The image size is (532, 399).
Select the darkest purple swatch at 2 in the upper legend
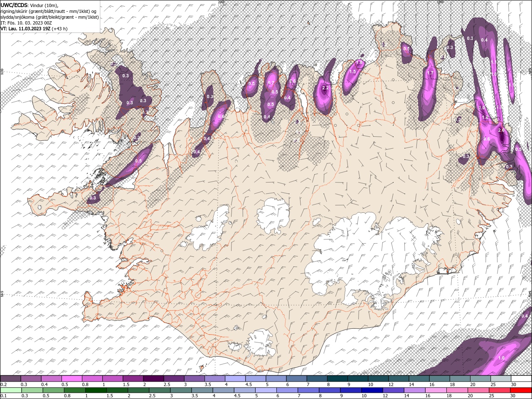[153, 378]
